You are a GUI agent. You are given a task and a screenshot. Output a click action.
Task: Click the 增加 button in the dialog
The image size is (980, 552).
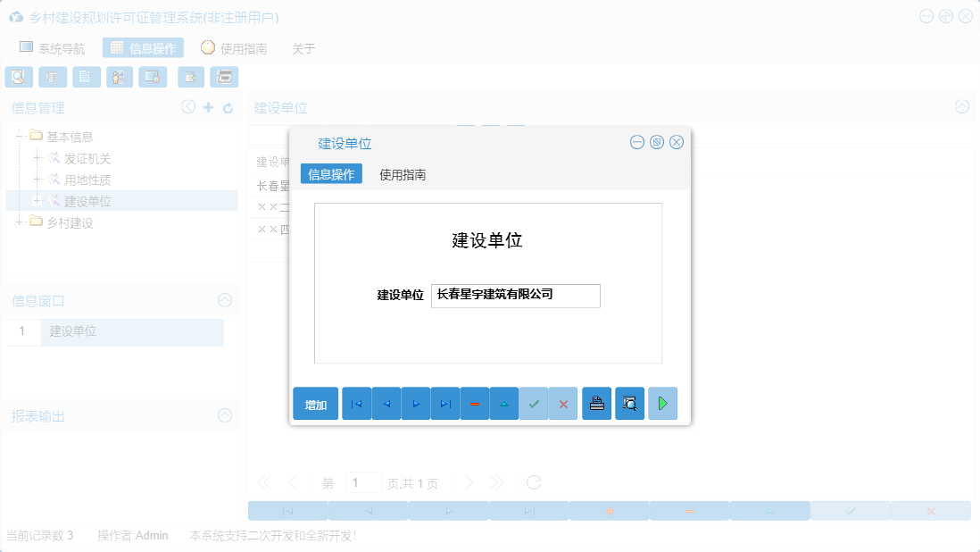[x=315, y=403]
